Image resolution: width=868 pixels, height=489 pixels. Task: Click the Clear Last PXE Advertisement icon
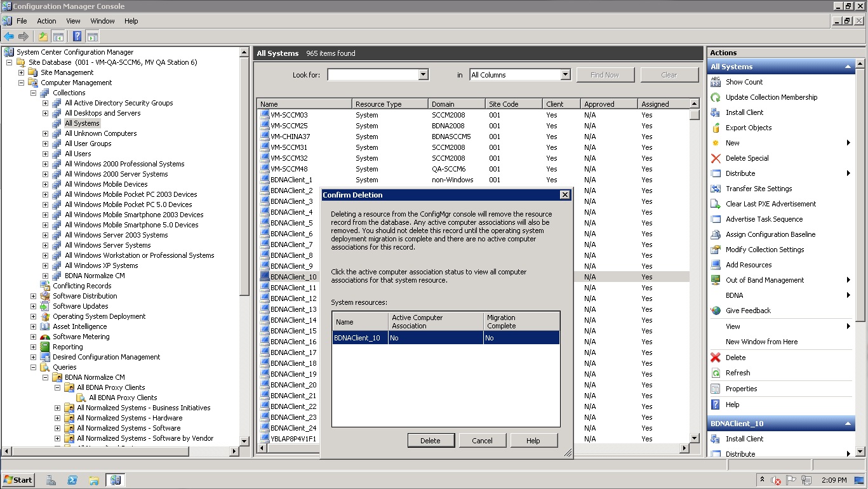tap(716, 204)
